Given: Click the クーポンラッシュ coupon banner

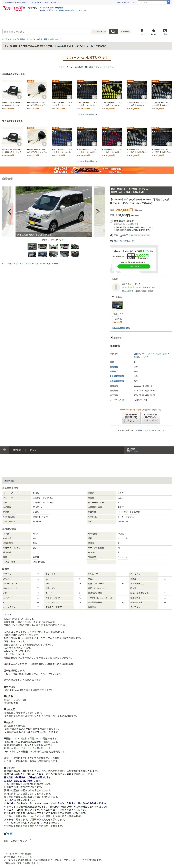Looking at the screenshot, I should [x=87, y=170].
